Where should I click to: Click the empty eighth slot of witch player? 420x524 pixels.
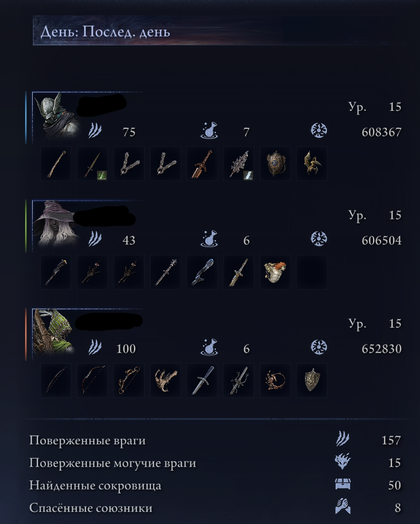pos(312,272)
